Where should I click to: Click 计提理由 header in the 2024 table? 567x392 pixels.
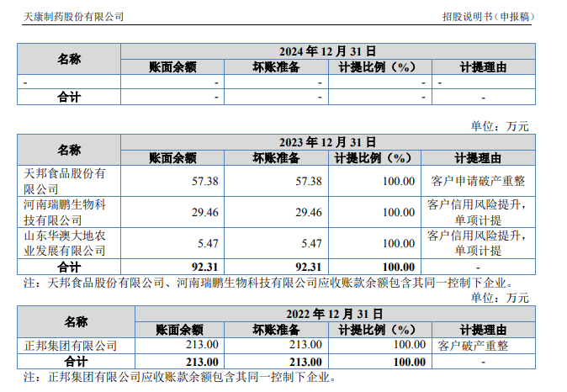point(483,67)
